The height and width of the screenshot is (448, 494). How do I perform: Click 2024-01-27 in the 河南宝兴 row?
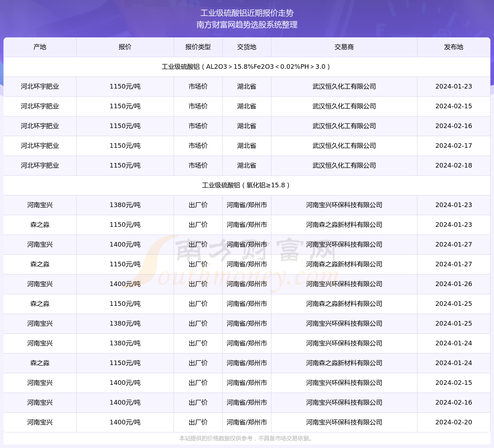click(x=454, y=244)
